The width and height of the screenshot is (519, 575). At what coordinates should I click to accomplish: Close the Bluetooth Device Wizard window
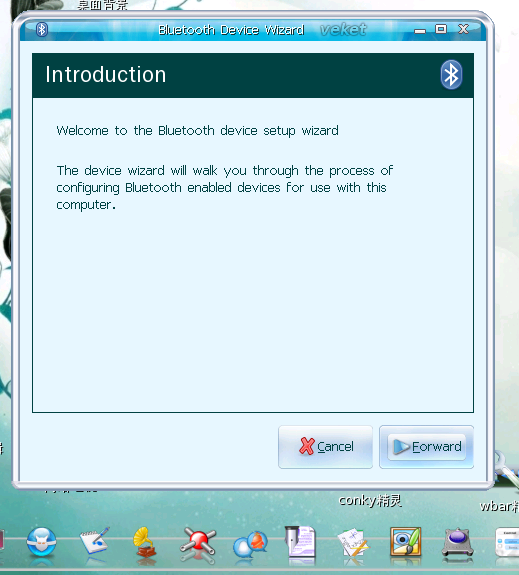click(x=464, y=29)
